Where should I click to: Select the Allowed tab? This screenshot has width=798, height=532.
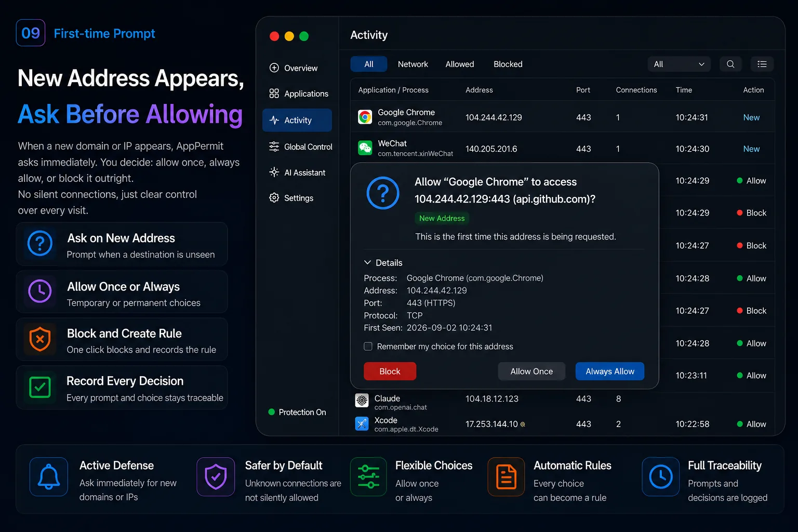[x=460, y=64]
